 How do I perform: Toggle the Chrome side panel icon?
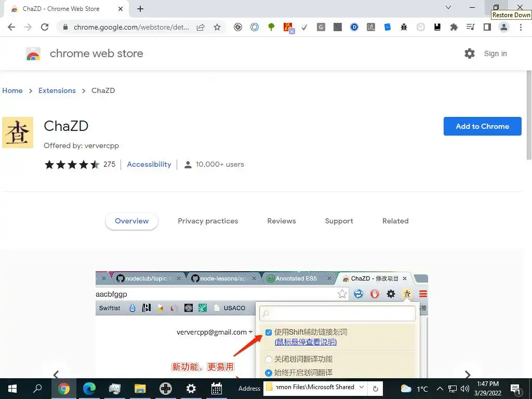487,27
